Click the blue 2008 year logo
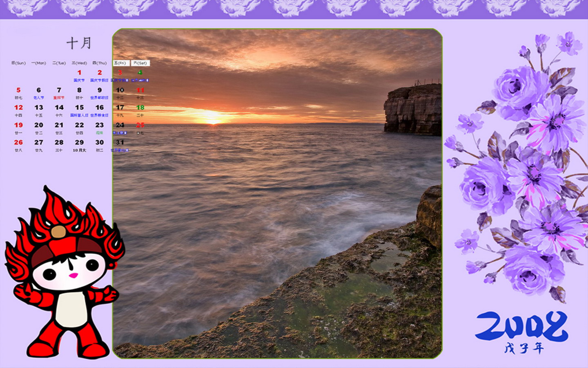The width and height of the screenshot is (588, 368). coord(521,326)
